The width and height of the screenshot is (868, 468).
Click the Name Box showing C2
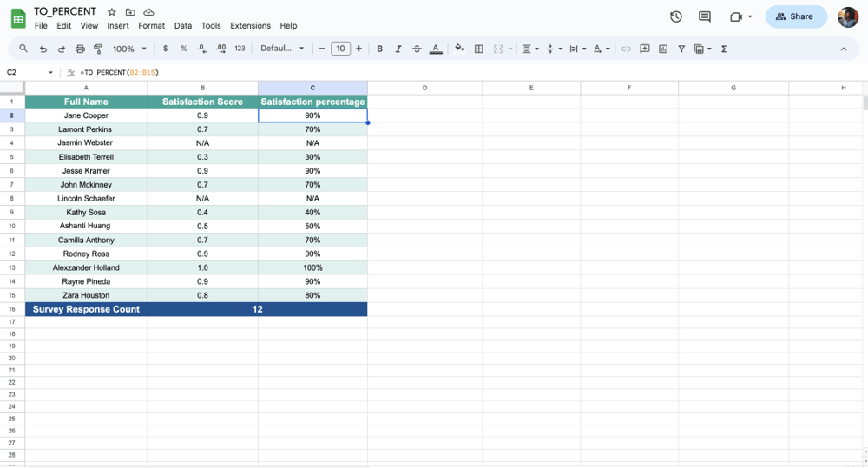(x=26, y=73)
